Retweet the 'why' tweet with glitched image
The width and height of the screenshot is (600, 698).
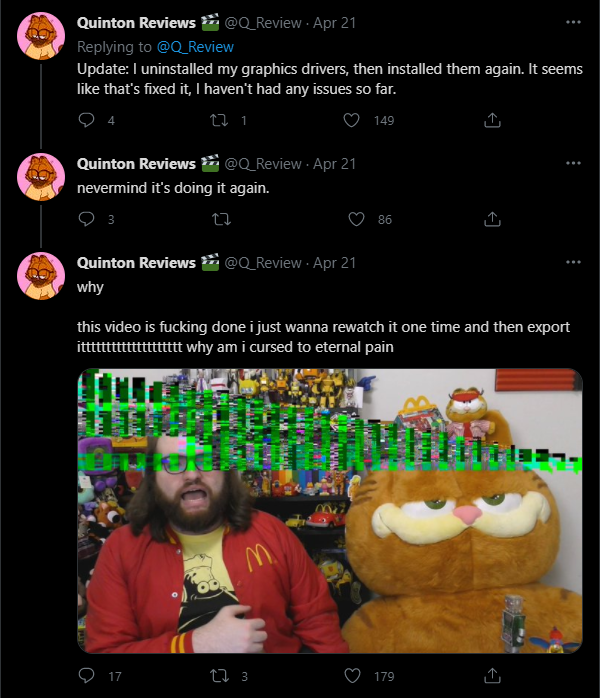click(219, 676)
